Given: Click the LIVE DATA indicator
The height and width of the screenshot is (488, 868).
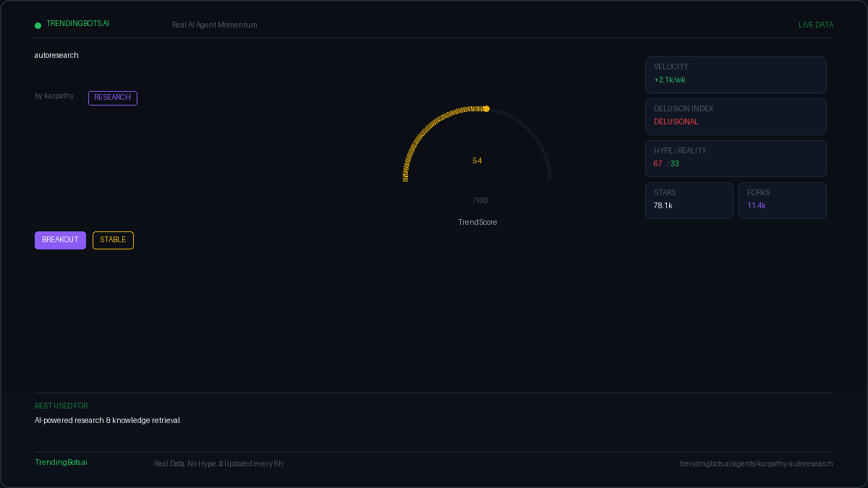Looking at the screenshot, I should 816,25.
